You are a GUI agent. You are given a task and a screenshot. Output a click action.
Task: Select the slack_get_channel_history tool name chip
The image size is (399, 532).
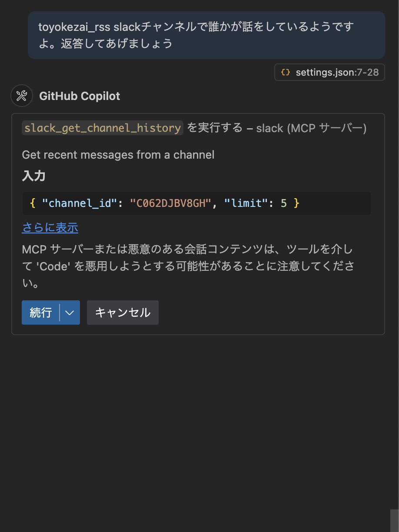[x=102, y=128]
